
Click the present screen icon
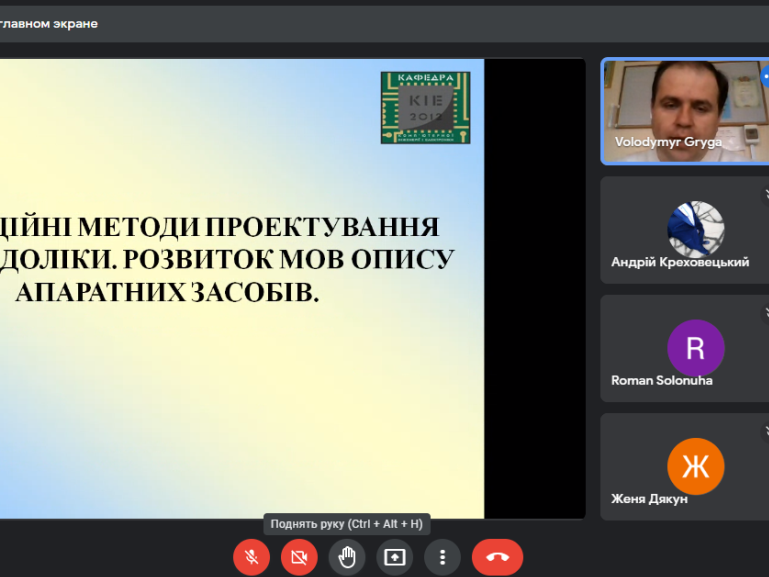395,557
